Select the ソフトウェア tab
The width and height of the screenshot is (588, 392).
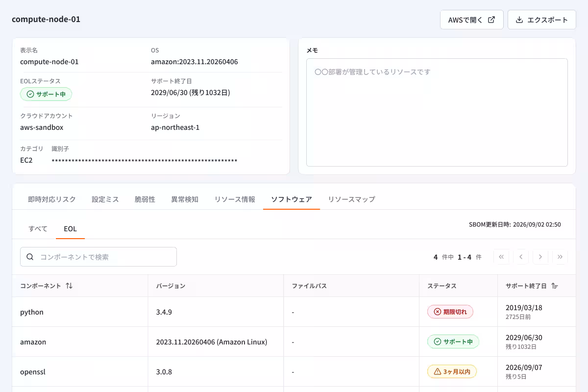(292, 199)
